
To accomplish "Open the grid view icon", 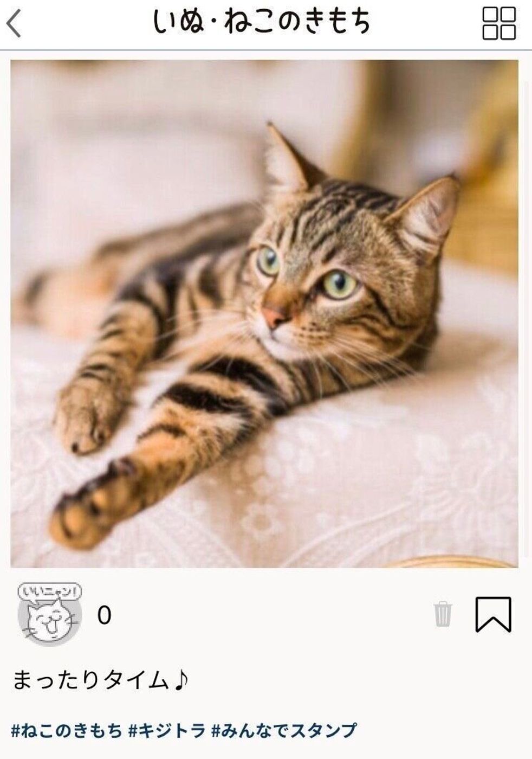I will coord(498,23).
